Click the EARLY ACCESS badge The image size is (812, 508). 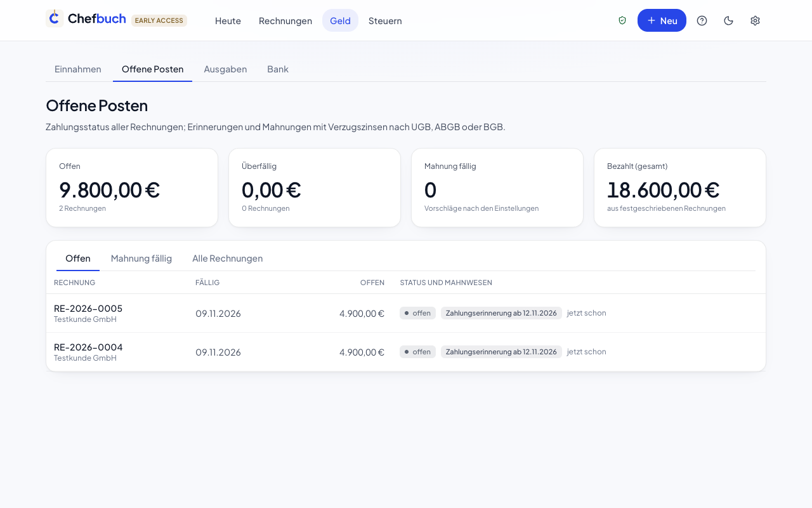pos(159,20)
